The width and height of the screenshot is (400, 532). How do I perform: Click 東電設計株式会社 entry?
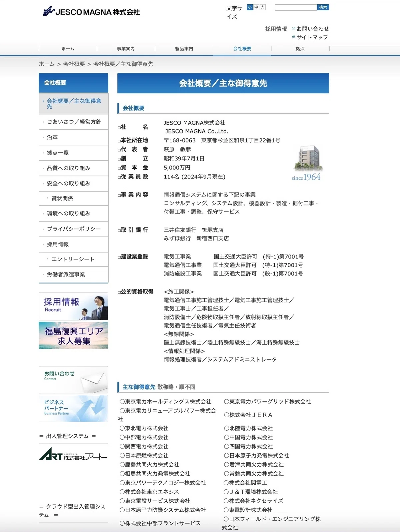click(x=248, y=510)
